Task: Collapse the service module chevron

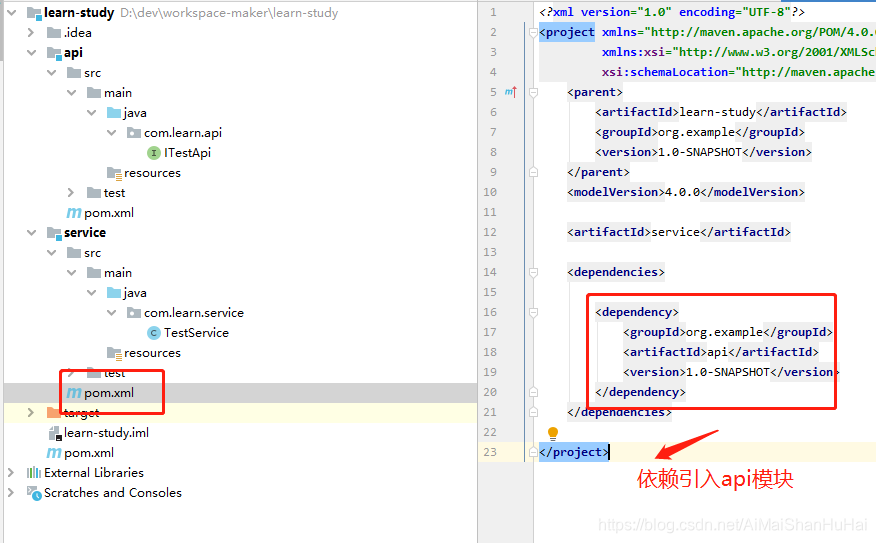Action: tap(31, 232)
